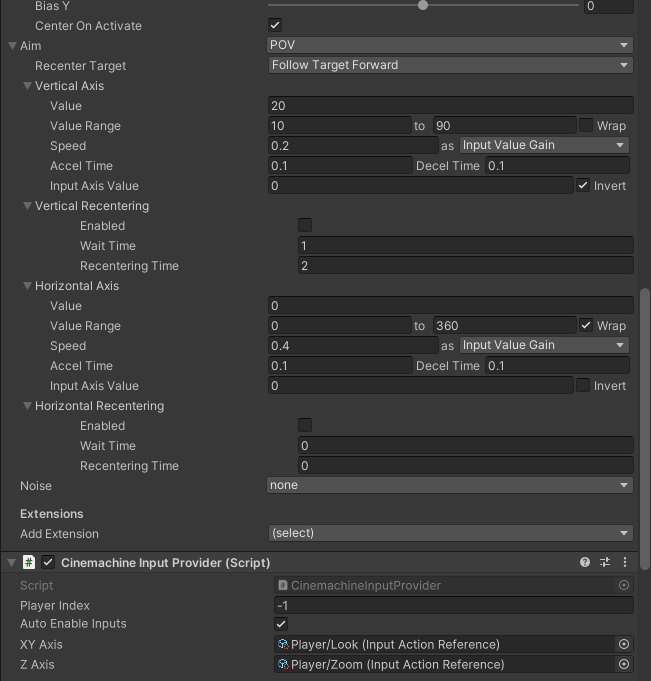The height and width of the screenshot is (681, 651).
Task: Open component context menu (three dots)
Action: pyautogui.click(x=625, y=563)
